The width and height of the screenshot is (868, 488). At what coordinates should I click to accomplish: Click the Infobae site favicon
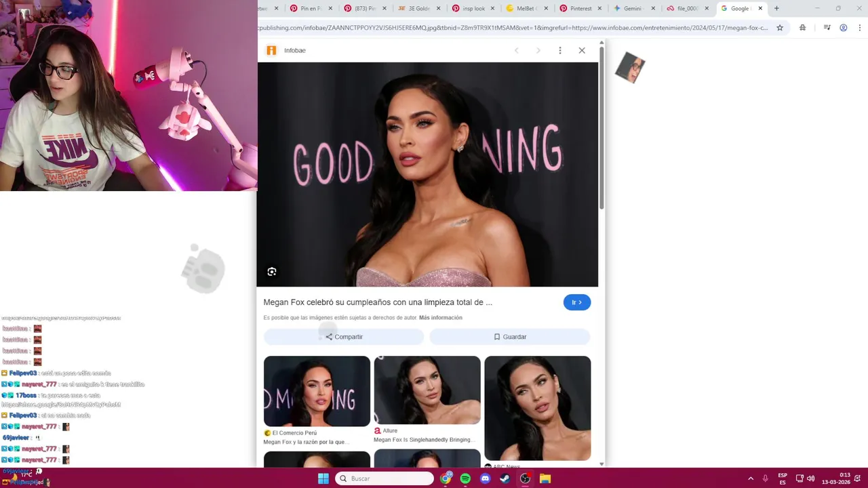point(271,50)
